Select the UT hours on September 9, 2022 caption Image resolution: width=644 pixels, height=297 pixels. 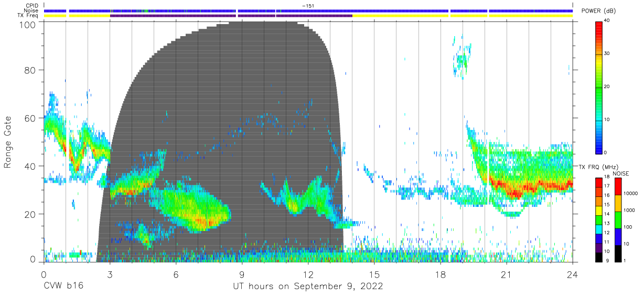point(308,287)
